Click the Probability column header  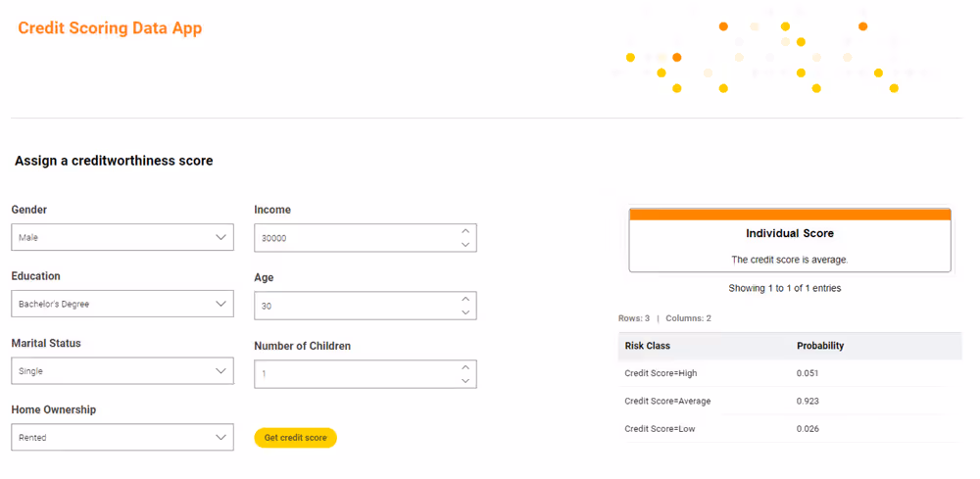point(820,346)
